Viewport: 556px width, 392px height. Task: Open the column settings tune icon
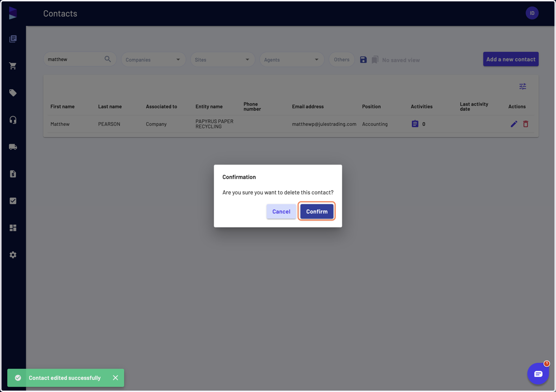click(523, 87)
